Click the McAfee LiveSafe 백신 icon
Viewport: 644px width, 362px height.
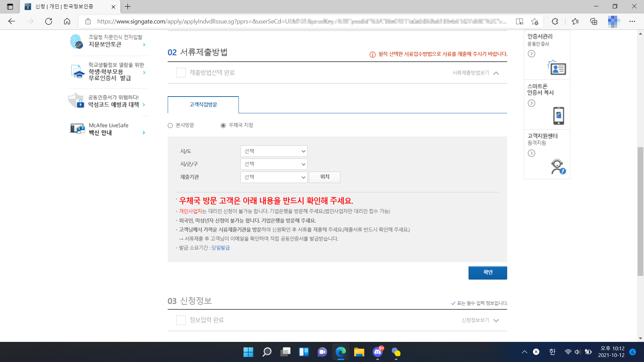click(x=77, y=128)
